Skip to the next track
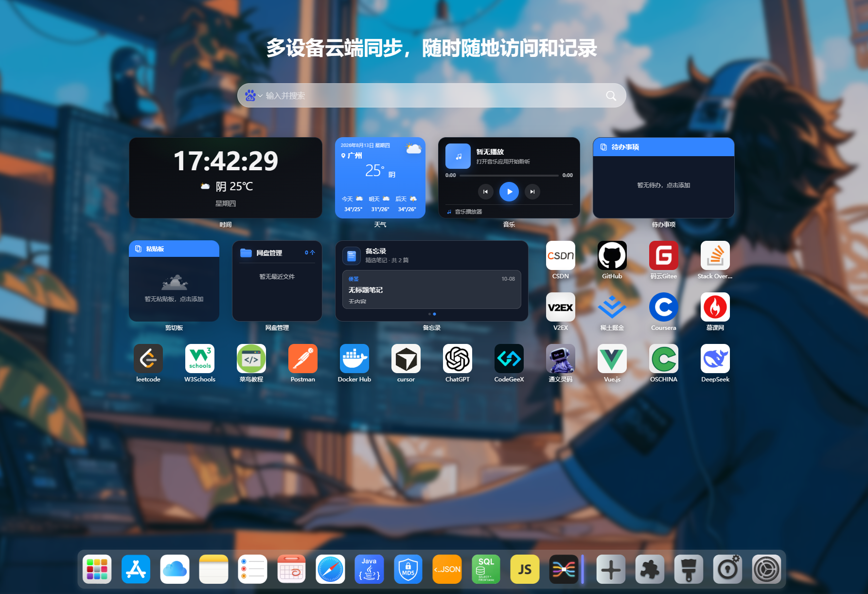The image size is (868, 594). tap(532, 192)
